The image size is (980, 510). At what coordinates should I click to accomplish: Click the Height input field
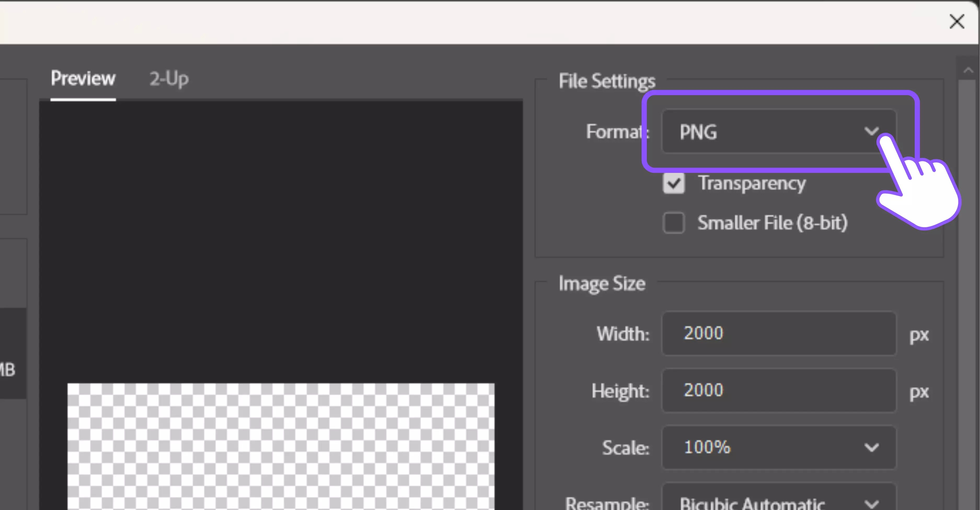[x=779, y=390]
